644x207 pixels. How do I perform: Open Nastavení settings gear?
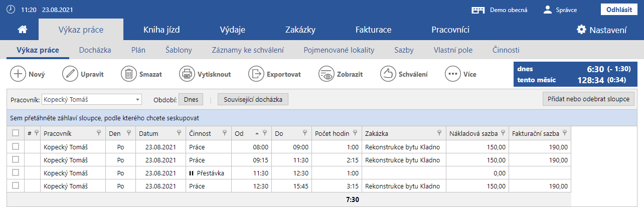point(581,30)
